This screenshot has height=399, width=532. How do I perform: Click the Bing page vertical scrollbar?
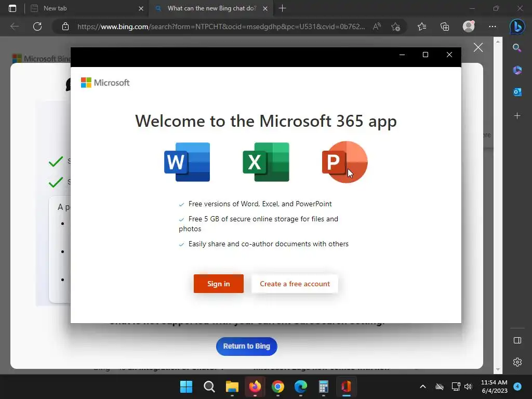(x=498, y=205)
